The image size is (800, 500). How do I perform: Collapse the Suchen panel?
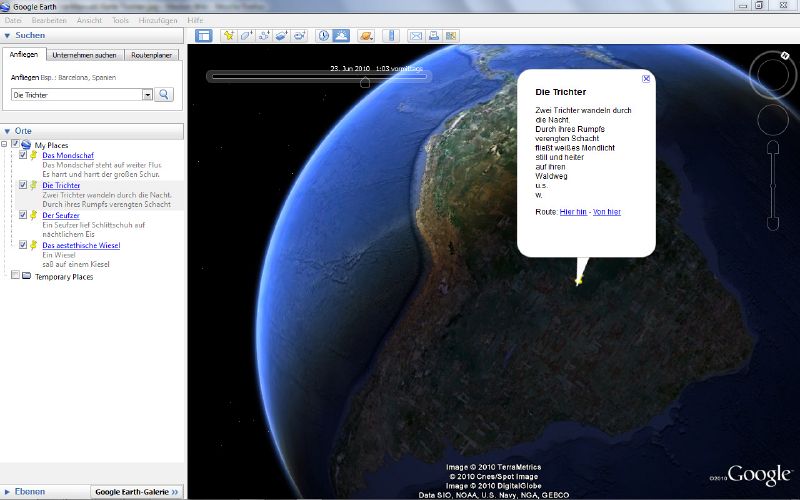[x=7, y=36]
